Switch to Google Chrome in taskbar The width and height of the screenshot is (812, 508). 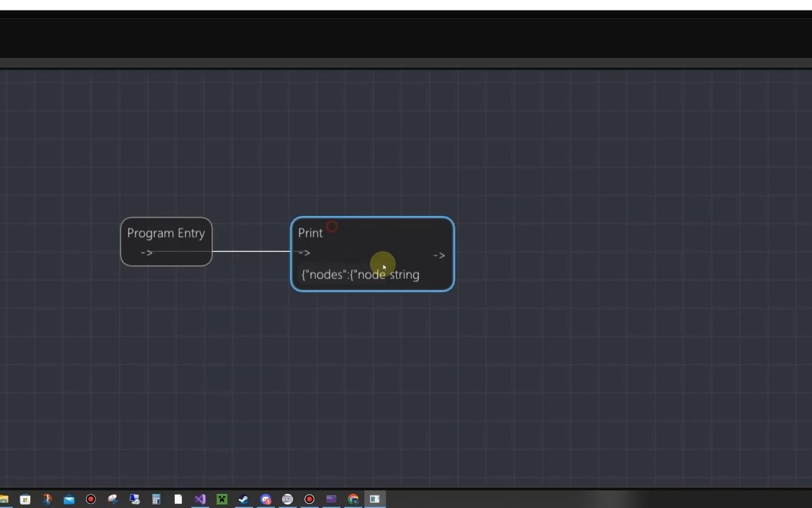point(353,500)
